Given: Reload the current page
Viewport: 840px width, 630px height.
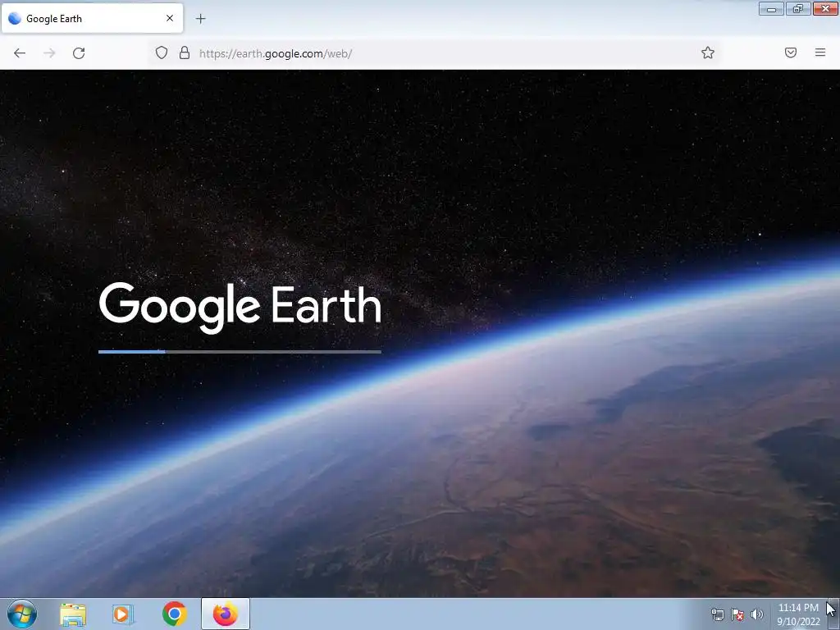Looking at the screenshot, I should click(79, 53).
